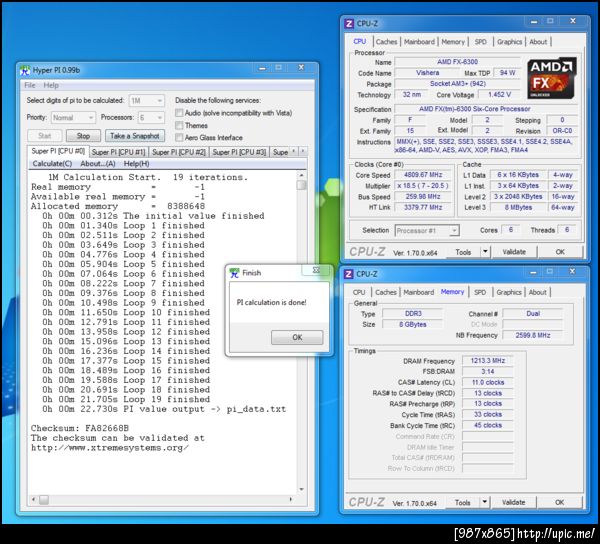The width and height of the screenshot is (600, 544).
Task: Expand Tools dropdown arrow in top CPU-Z
Action: tap(485, 252)
